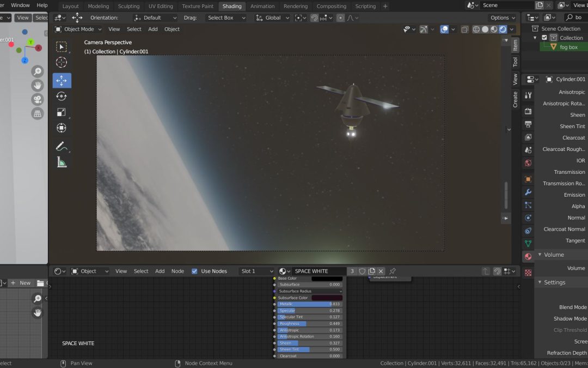Screen dimensions: 588x368
Task: Activate the 3D Cursor tool
Action: pos(62,62)
